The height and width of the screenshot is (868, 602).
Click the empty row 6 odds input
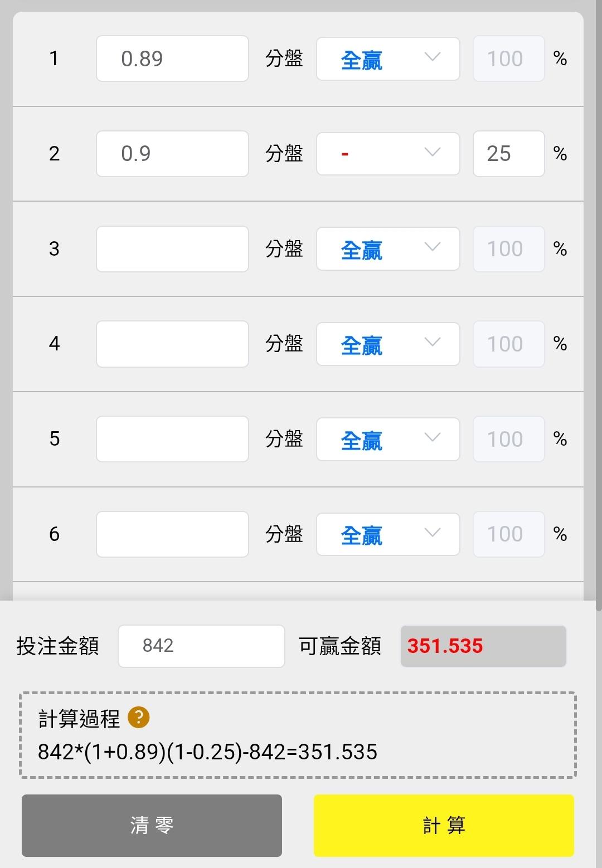tap(172, 534)
